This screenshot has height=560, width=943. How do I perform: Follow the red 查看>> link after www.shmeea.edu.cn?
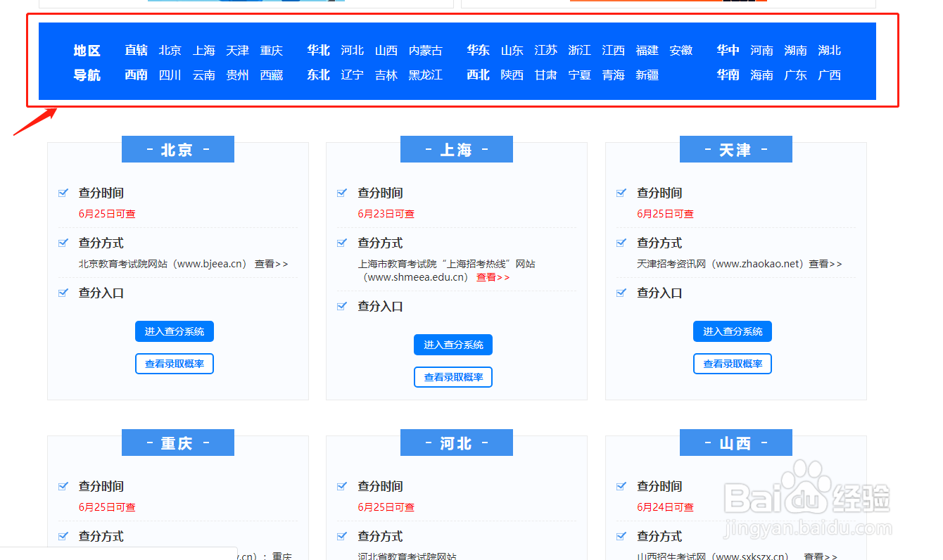tap(493, 277)
